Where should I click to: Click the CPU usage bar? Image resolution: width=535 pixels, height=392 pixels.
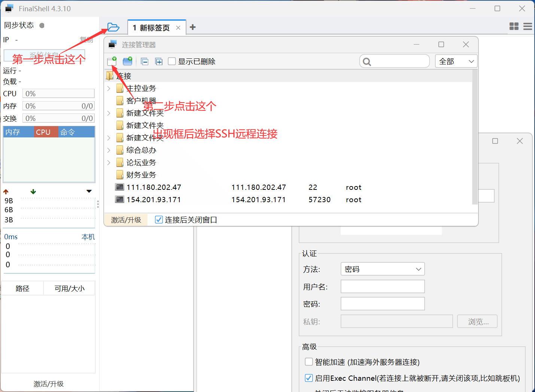point(58,94)
